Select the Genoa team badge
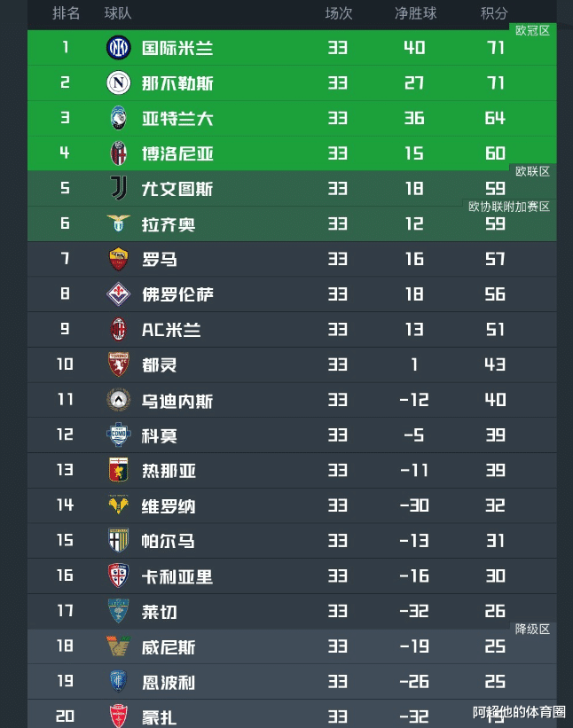Screen dimensions: 573x728 click(118, 471)
